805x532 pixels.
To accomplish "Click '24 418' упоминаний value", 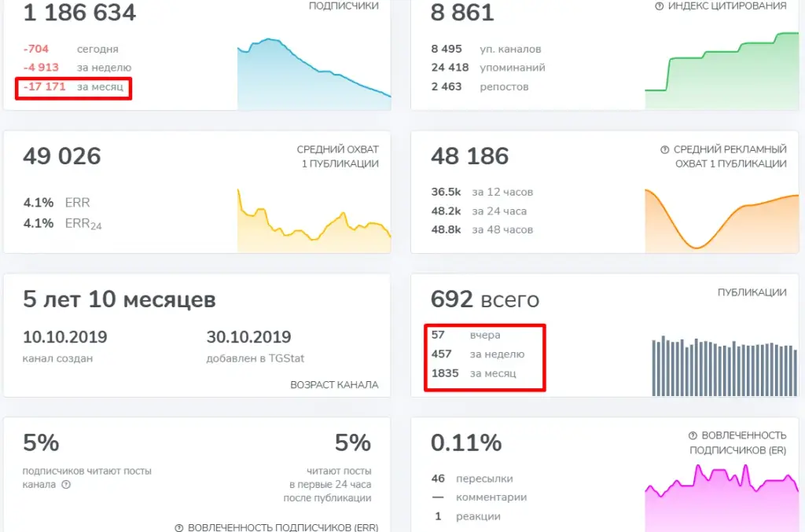I will coord(450,68).
